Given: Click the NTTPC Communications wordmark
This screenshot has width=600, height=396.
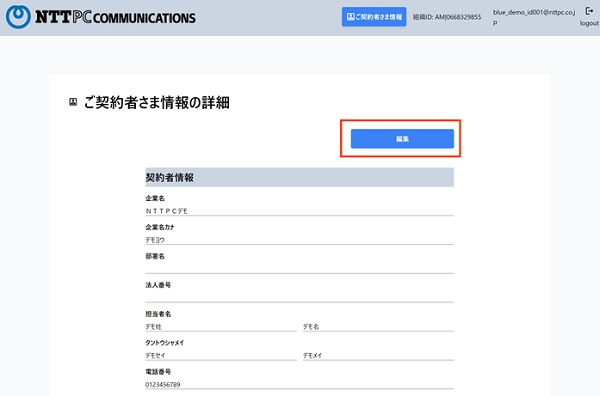Looking at the screenshot, I should click(116, 17).
